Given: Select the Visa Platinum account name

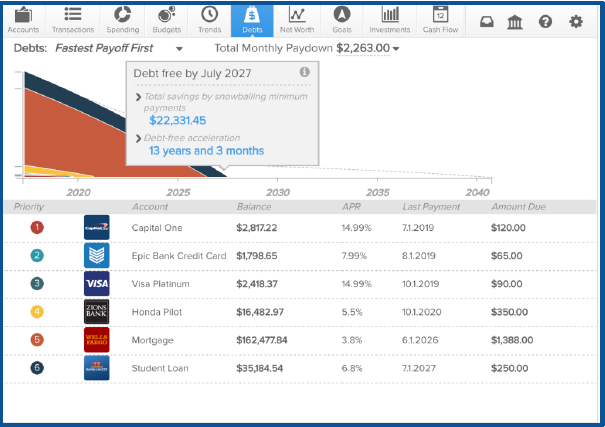Looking at the screenshot, I should [161, 284].
